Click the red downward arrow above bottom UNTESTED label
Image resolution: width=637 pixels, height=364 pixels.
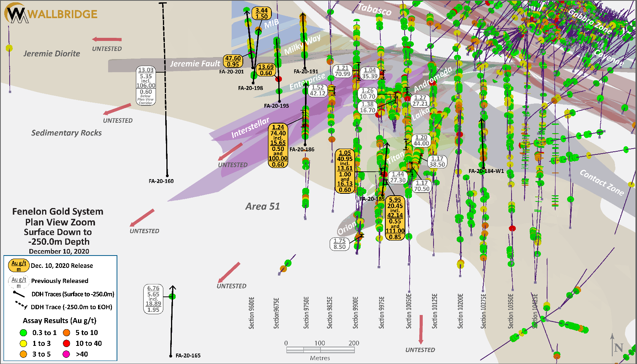point(421,329)
